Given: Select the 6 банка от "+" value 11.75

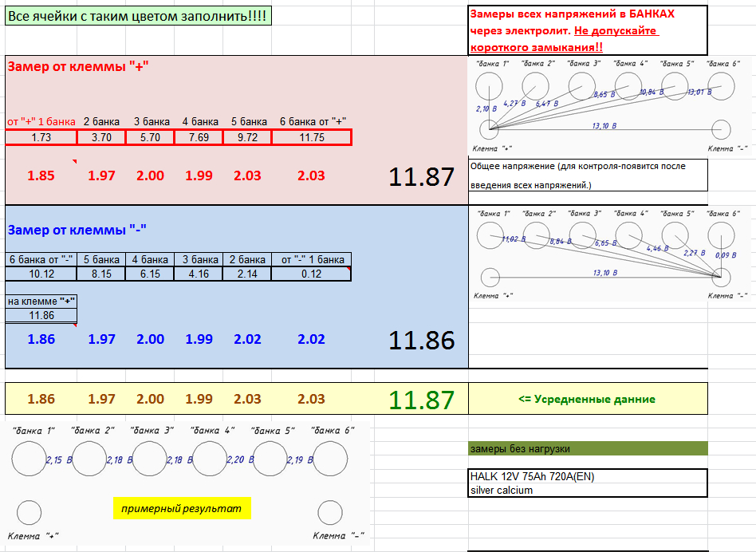Looking at the screenshot, I should [311, 137].
